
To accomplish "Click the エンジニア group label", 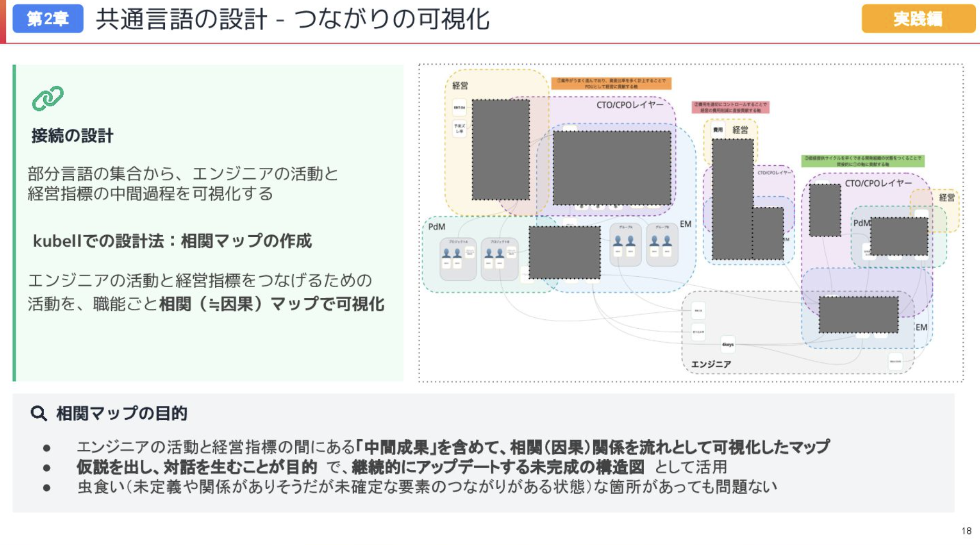I will coord(711,364).
